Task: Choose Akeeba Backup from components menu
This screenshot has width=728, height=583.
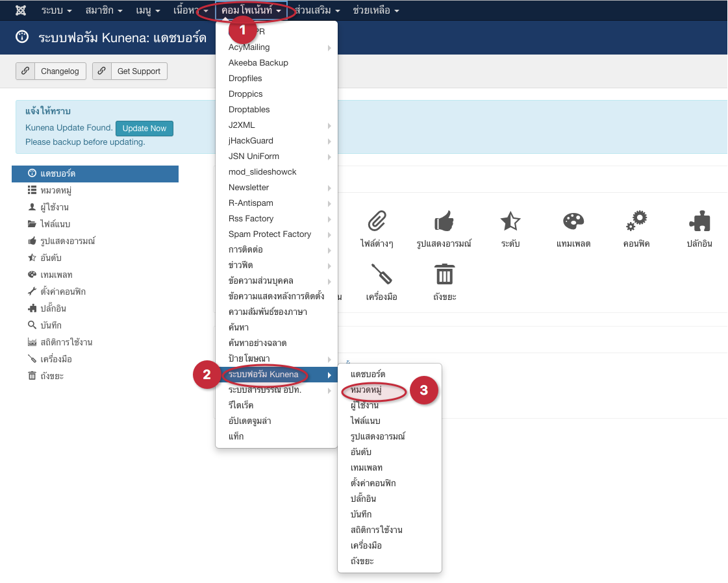Action: pos(258,63)
